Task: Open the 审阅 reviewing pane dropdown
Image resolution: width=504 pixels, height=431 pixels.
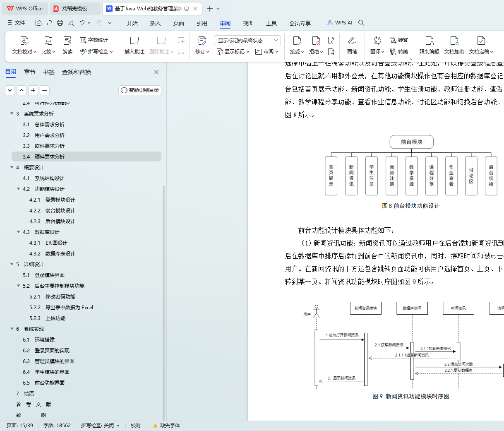Action: 267,52
